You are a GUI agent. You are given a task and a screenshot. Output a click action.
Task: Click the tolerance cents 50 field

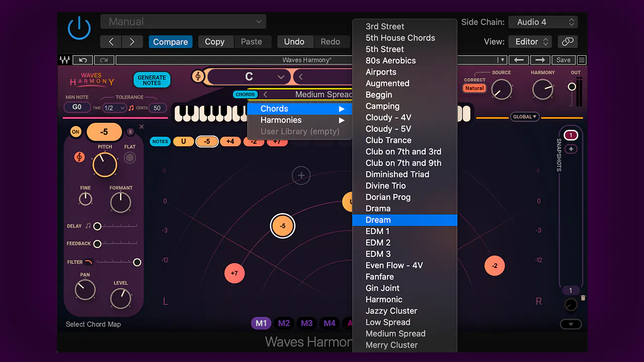click(x=157, y=108)
